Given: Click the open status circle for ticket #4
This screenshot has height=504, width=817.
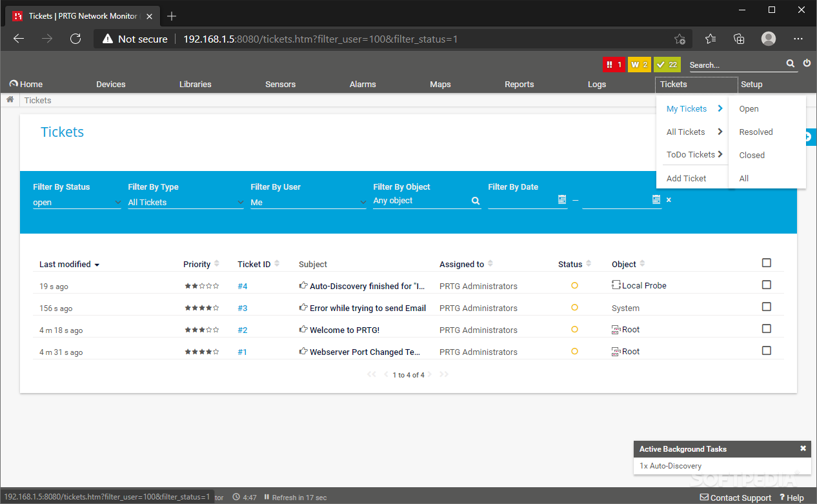Looking at the screenshot, I should pos(574,285).
